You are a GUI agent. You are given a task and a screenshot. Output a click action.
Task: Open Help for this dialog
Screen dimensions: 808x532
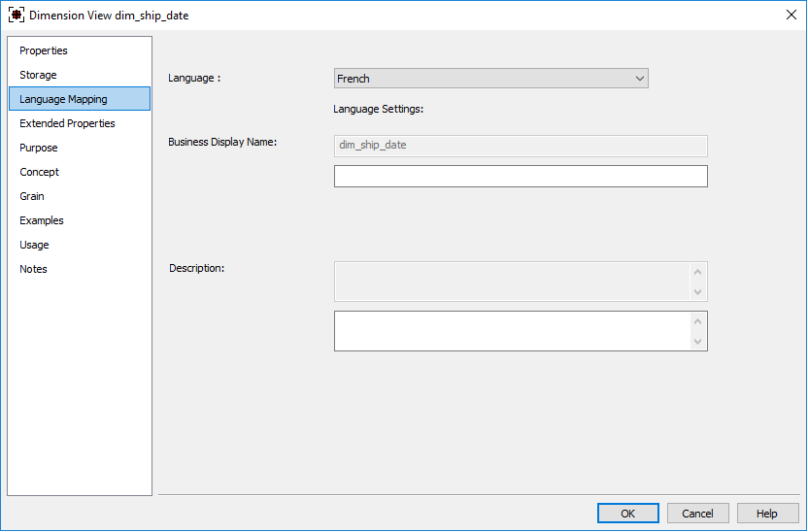767,514
